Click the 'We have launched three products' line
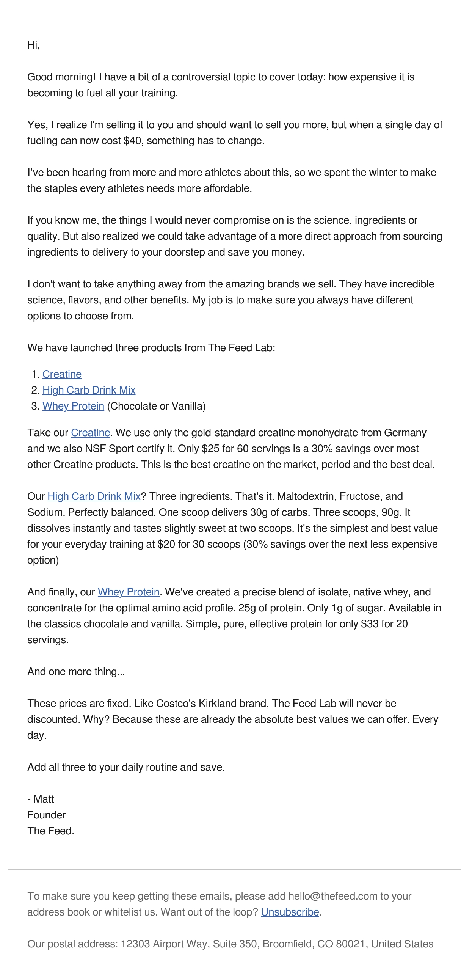This screenshot has height=980, width=461. click(x=151, y=348)
